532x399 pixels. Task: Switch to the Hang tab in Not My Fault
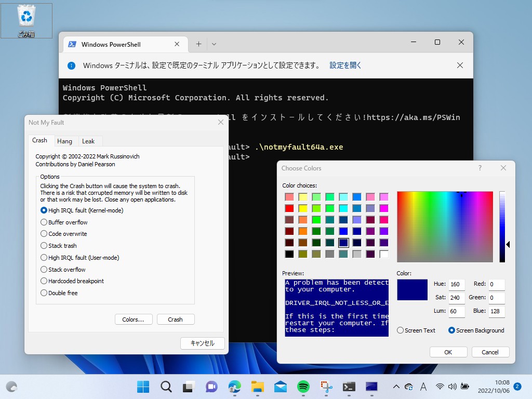point(65,141)
